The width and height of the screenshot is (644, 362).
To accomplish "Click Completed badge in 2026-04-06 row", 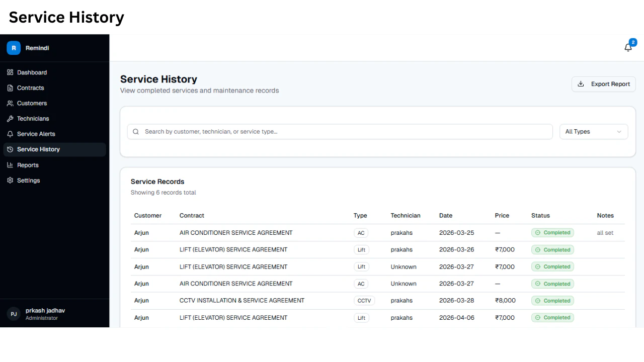I will pyautogui.click(x=552, y=318).
